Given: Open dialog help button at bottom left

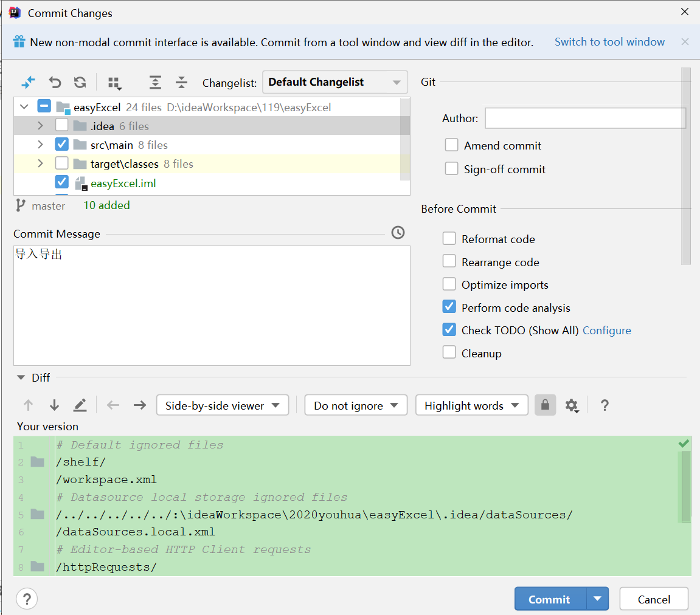Looking at the screenshot, I should [x=27, y=599].
